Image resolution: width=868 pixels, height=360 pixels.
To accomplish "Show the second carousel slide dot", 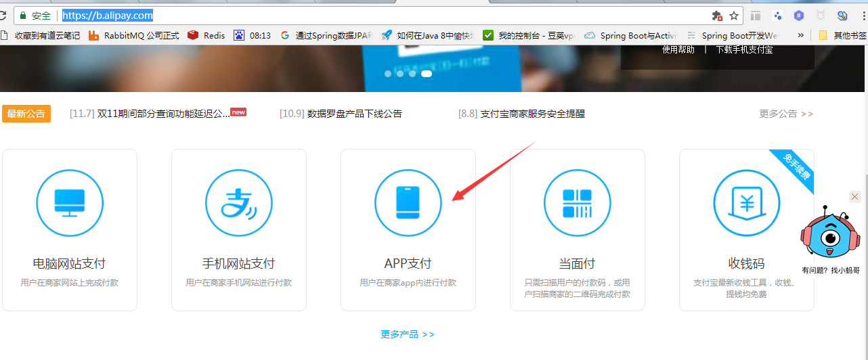I will [400, 74].
